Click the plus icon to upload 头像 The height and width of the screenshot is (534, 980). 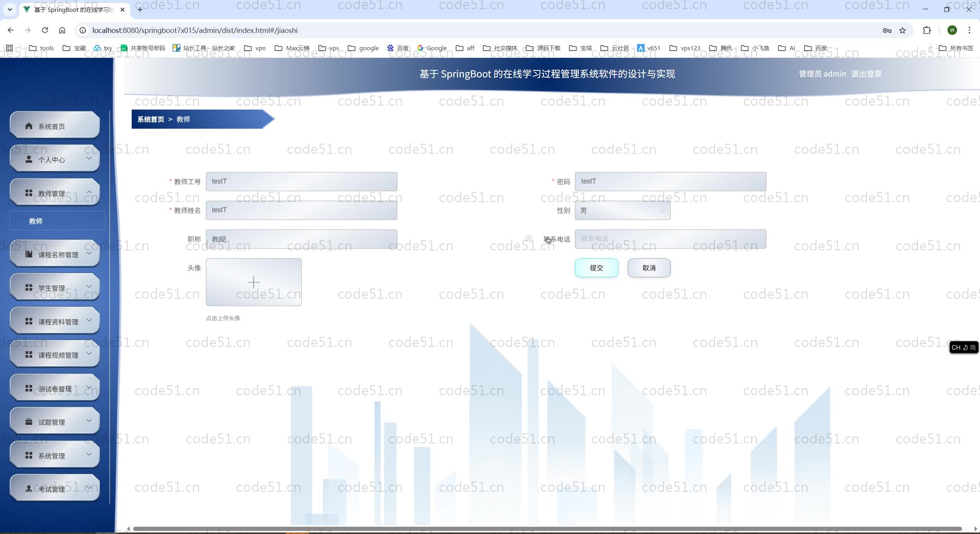coord(253,282)
